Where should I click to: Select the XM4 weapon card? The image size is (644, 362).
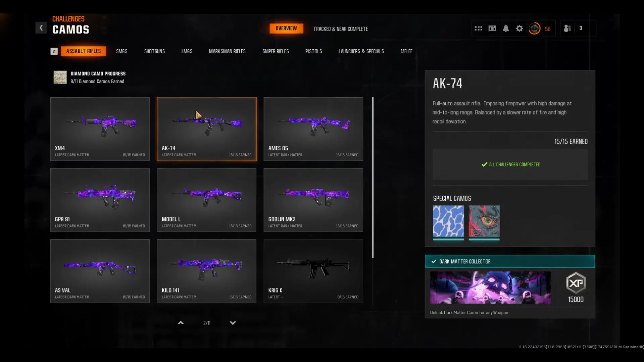pos(100,129)
